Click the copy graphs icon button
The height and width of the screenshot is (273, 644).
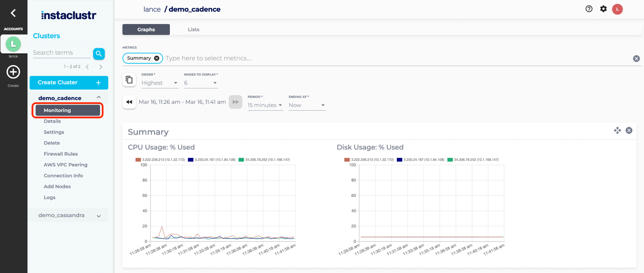pyautogui.click(x=129, y=80)
